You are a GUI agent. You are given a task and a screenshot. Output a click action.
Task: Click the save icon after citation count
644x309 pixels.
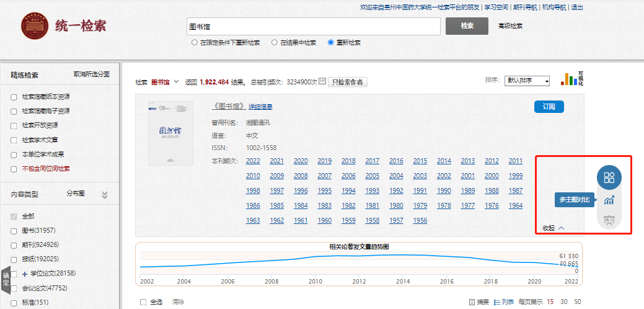[322, 81]
